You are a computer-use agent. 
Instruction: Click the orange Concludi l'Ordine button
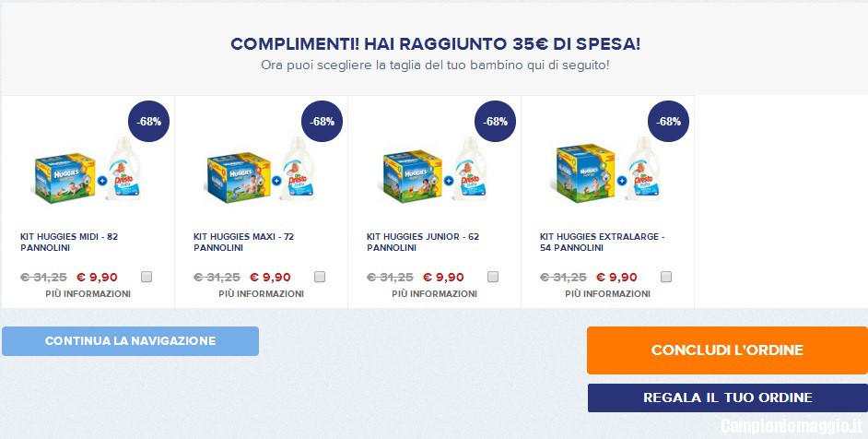click(x=727, y=350)
